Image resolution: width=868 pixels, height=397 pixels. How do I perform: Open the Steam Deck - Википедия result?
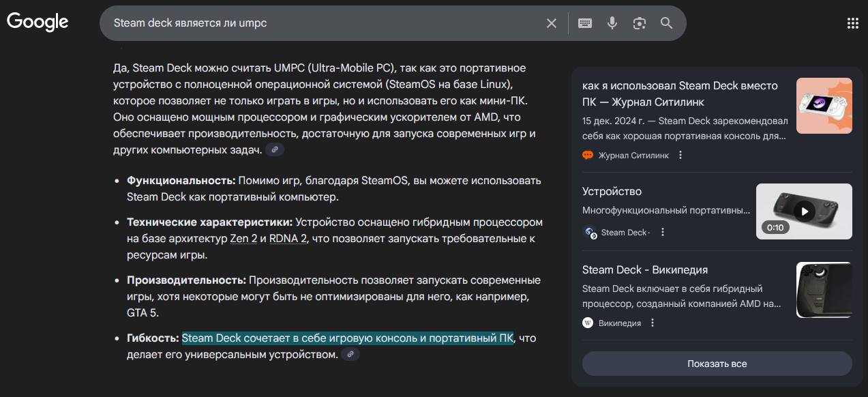pos(645,270)
